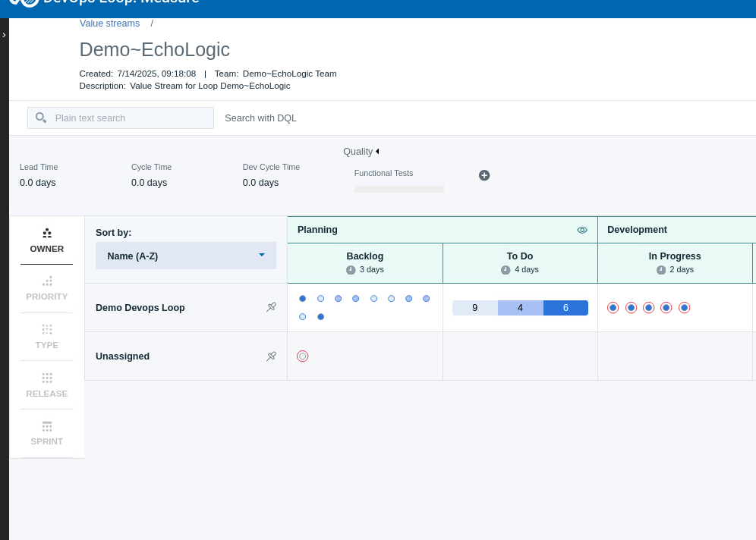Toggle Planning phase visibility eye
Viewport: 756px width, 540px height.
pyautogui.click(x=582, y=231)
